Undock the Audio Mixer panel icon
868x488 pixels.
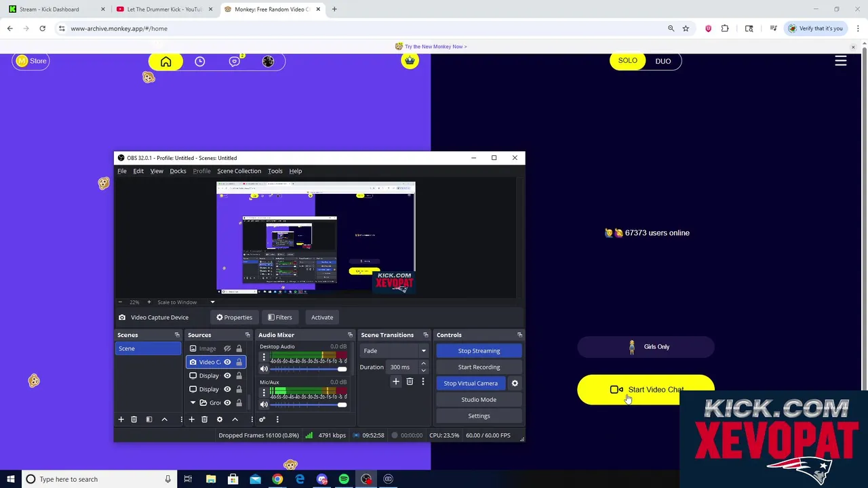350,335
